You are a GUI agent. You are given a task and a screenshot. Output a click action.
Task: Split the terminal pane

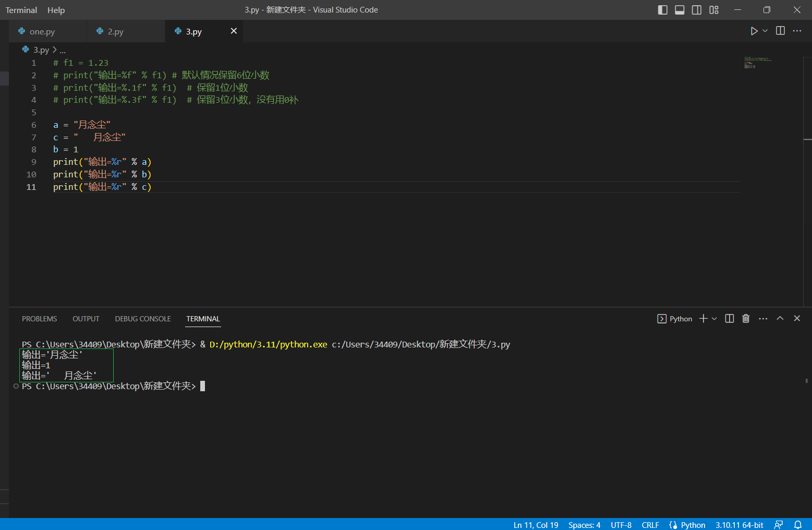click(730, 319)
